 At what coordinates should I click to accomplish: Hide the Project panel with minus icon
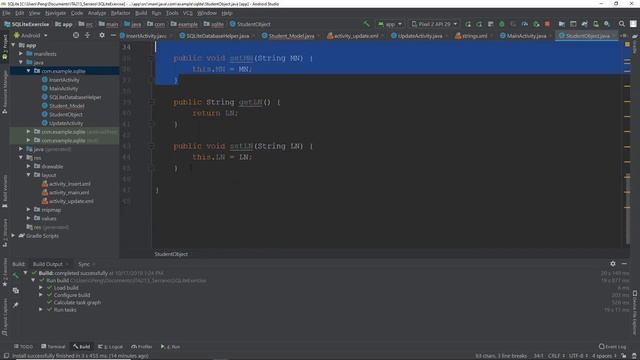point(113,36)
